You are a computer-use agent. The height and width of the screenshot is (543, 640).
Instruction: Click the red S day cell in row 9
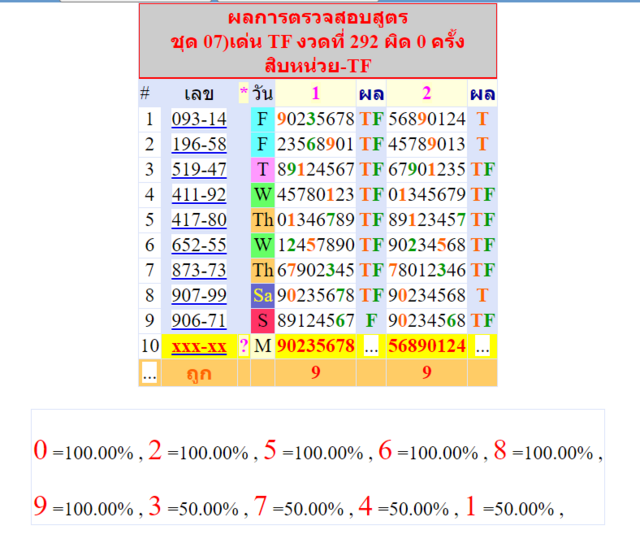[x=262, y=320]
